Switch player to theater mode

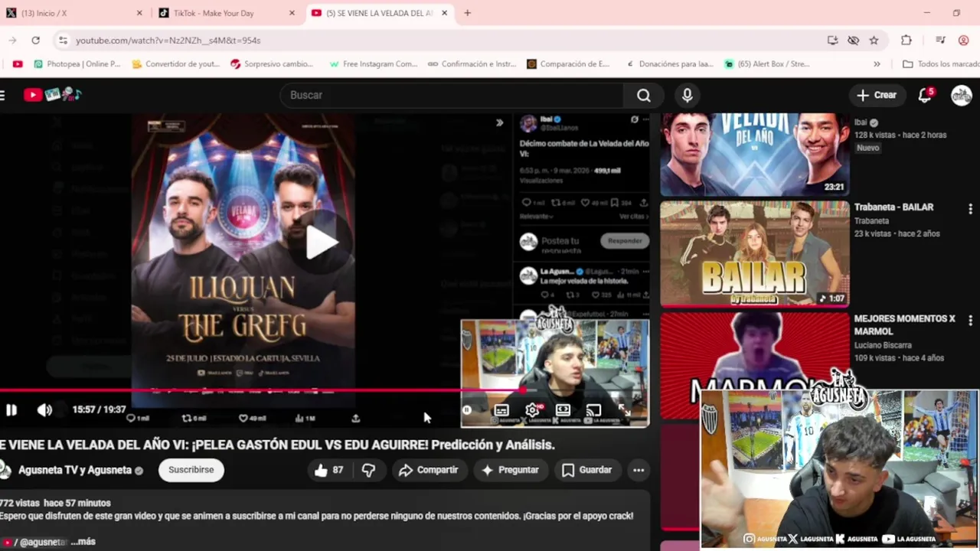tap(563, 410)
